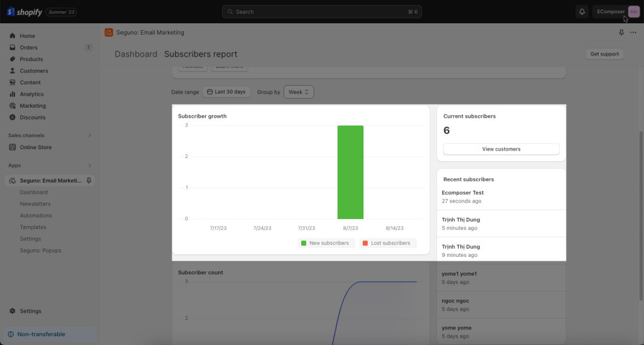Open subscriber from 5 minutes ago
Screen dimensions: 644x345
click(501, 223)
